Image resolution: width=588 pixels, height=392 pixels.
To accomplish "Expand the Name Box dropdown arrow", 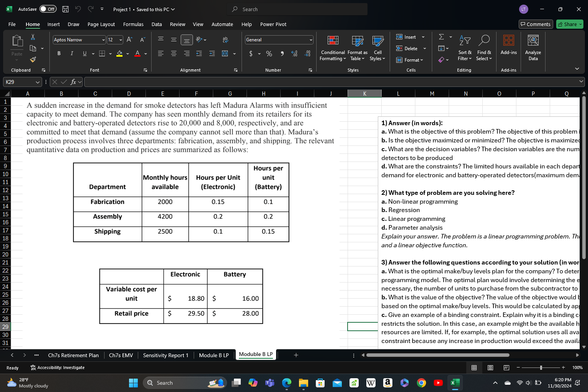I will 38,82.
